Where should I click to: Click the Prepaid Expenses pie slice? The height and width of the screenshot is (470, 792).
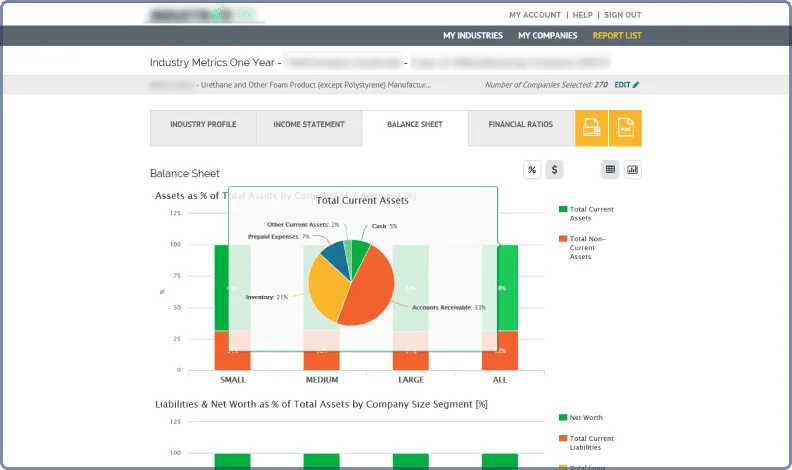335,256
